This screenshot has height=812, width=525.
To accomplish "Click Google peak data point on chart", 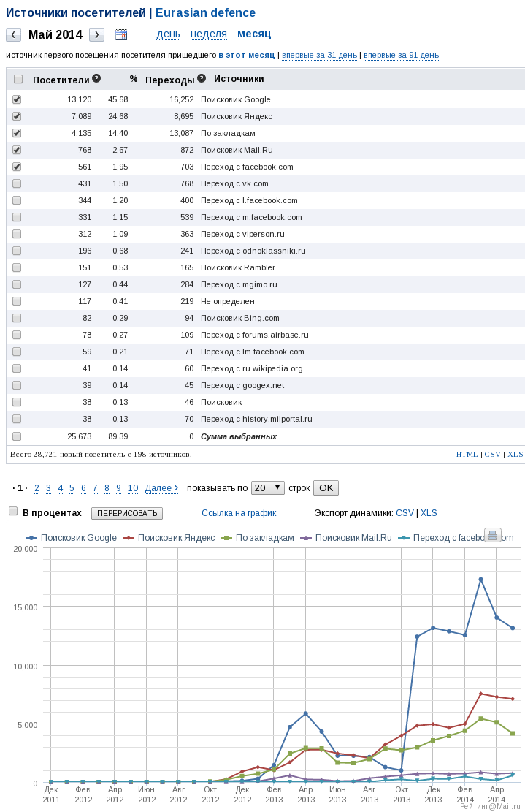I will coord(480,580).
